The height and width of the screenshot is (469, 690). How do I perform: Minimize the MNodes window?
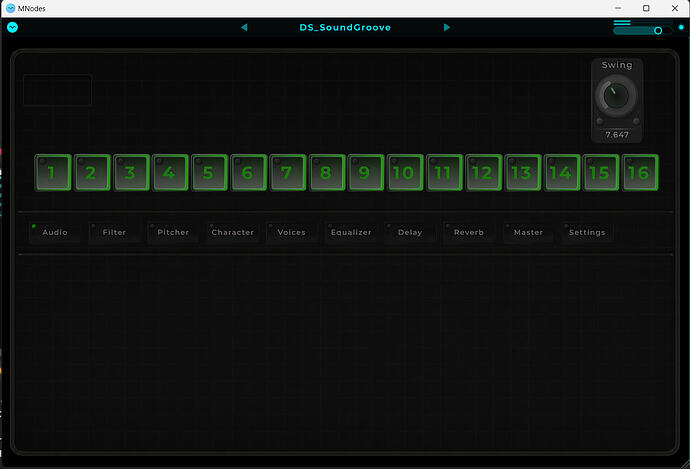[618, 8]
